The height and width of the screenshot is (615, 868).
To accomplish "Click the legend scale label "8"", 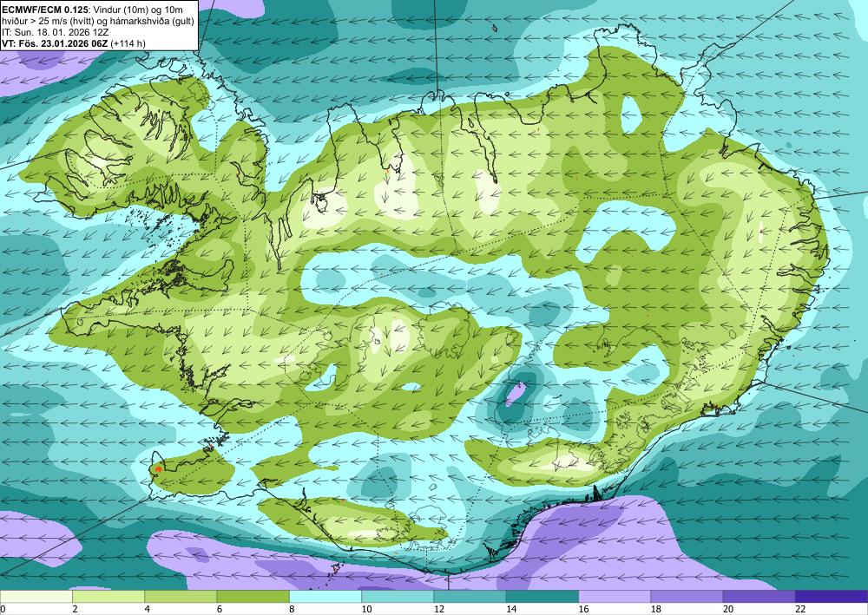I will tap(292, 610).
